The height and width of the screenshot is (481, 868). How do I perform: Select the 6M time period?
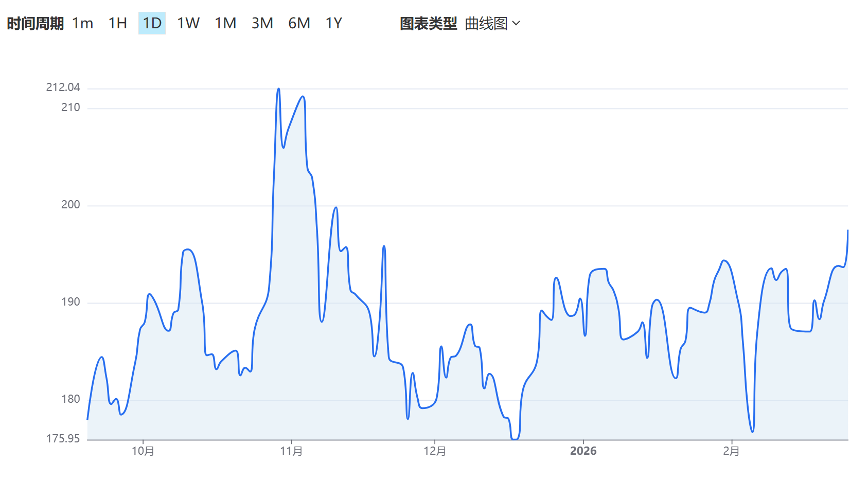(299, 23)
